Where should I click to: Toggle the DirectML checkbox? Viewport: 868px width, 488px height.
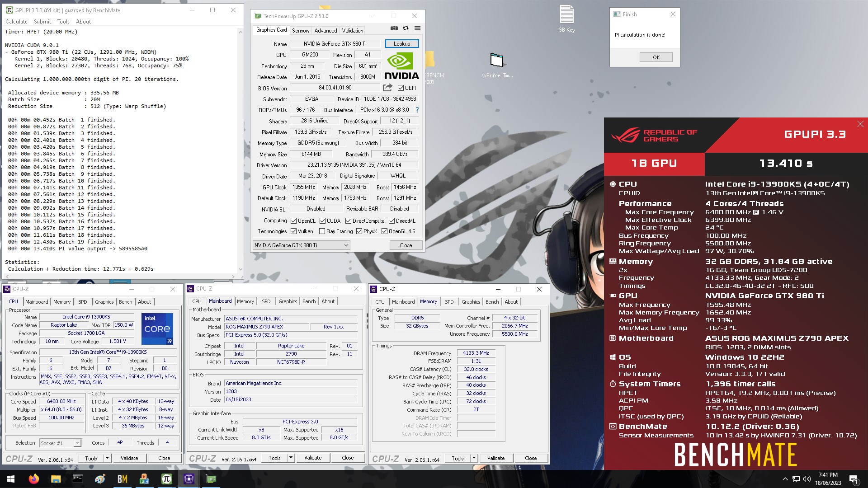(392, 221)
